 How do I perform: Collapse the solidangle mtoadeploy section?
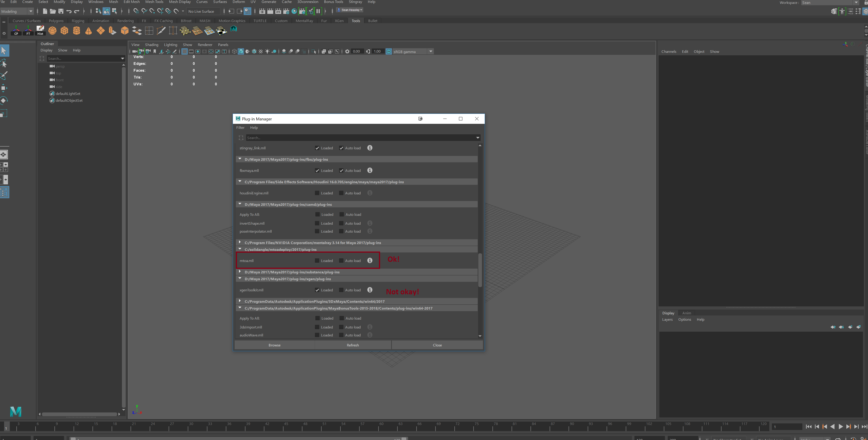(x=240, y=249)
